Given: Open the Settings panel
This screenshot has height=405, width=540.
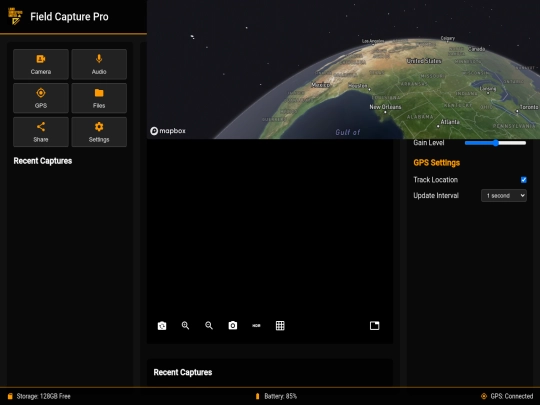Looking at the screenshot, I should tap(99, 132).
